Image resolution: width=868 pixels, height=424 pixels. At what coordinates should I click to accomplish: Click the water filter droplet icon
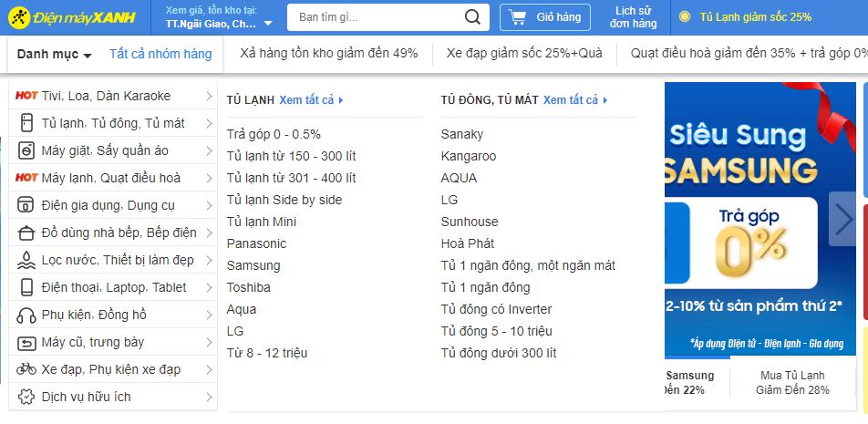tap(26, 260)
